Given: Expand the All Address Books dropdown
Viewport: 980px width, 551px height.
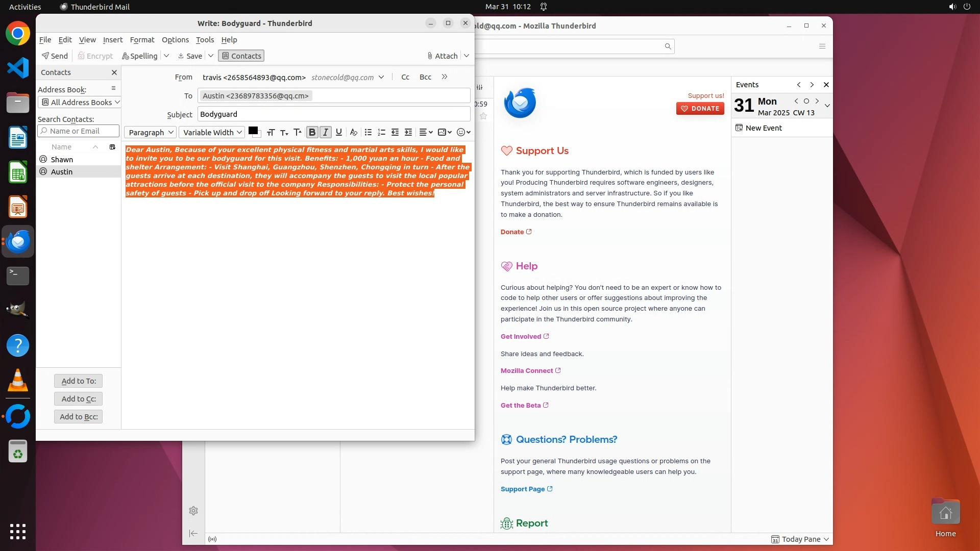Looking at the screenshot, I should pyautogui.click(x=79, y=102).
